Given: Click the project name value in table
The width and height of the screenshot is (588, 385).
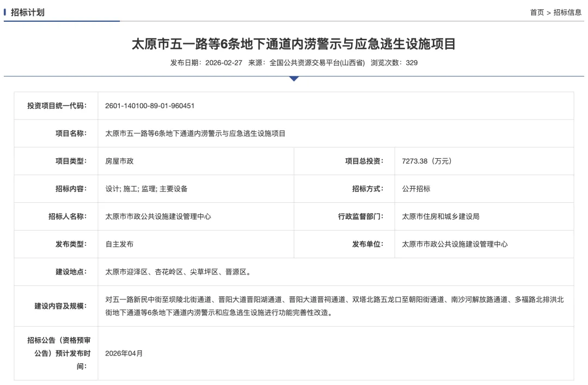Looking at the screenshot, I should coord(195,133).
